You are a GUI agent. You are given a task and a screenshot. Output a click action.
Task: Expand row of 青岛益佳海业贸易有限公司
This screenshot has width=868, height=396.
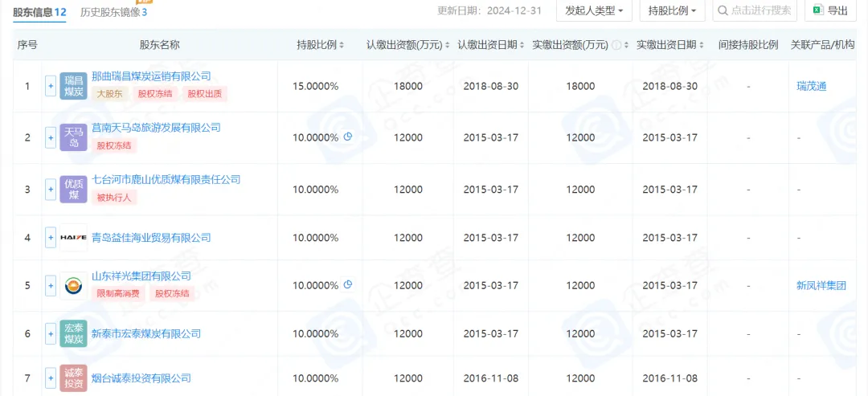pos(51,238)
